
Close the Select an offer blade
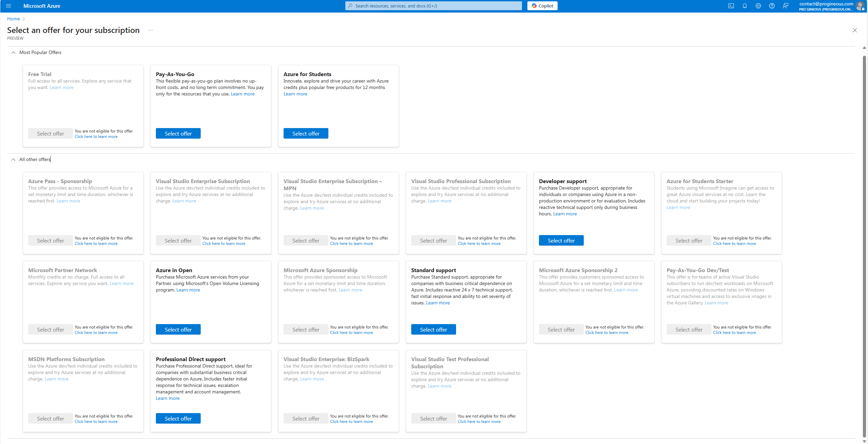point(854,30)
